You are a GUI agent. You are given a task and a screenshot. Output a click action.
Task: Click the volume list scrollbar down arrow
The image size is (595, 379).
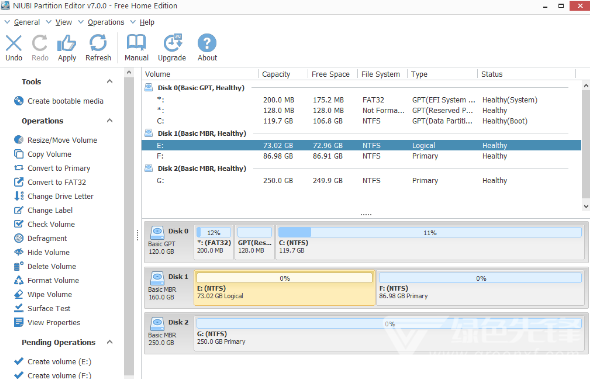coord(586,207)
